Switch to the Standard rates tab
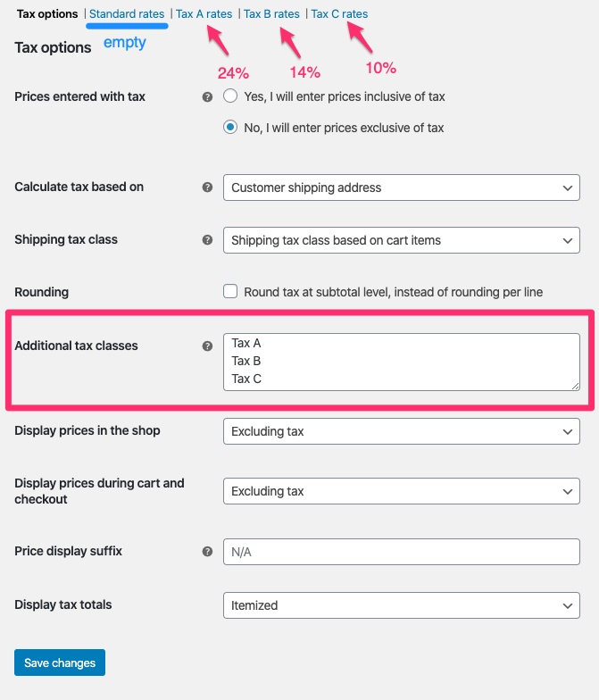This screenshot has height=700, width=599. [x=127, y=14]
